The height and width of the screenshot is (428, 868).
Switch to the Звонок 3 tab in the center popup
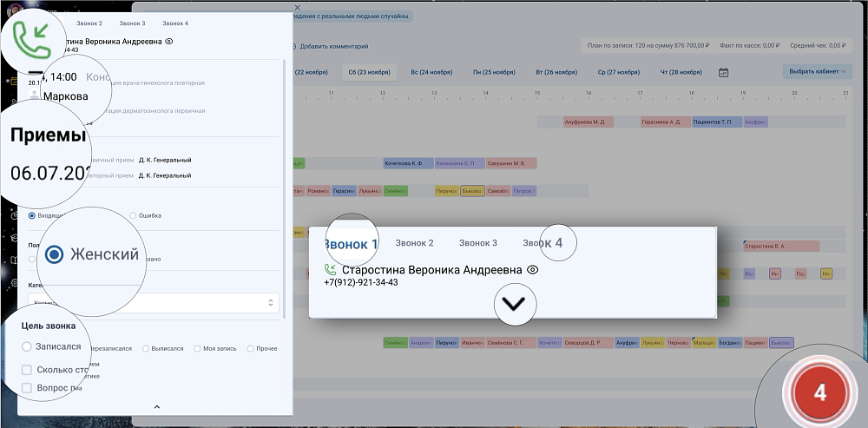(477, 243)
